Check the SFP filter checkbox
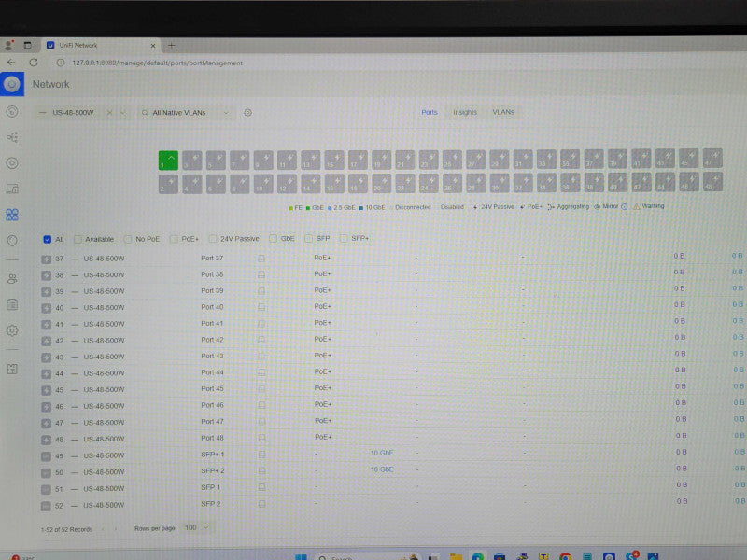The image size is (747, 560). [309, 238]
